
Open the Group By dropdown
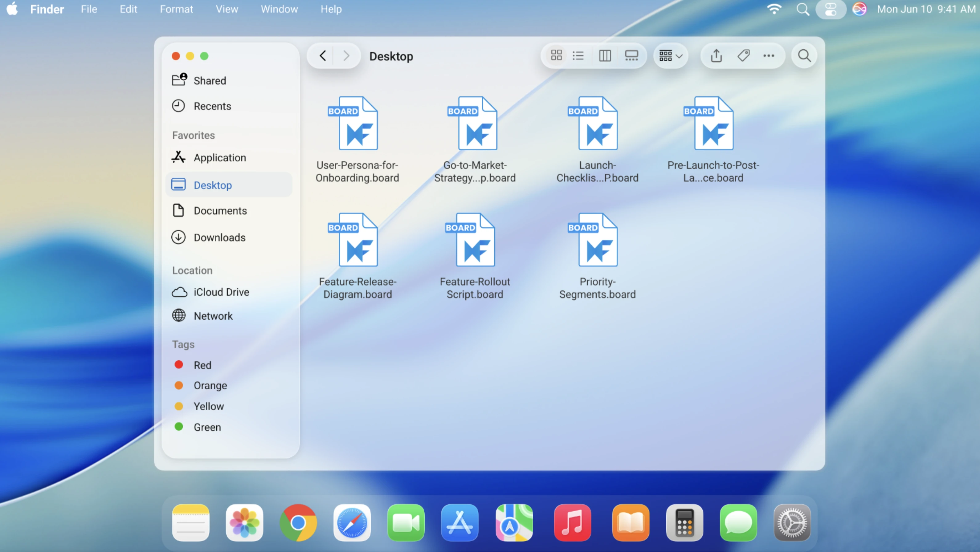pos(670,56)
